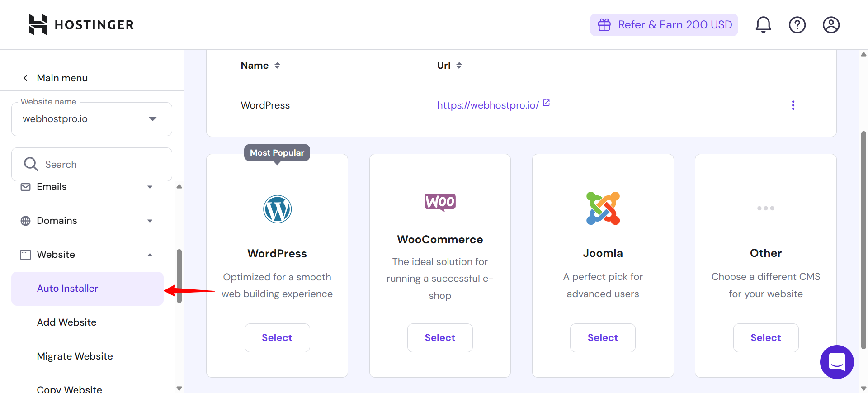This screenshot has height=393, width=868.
Task: Click the main page scrollbar thumb
Action: click(x=863, y=240)
